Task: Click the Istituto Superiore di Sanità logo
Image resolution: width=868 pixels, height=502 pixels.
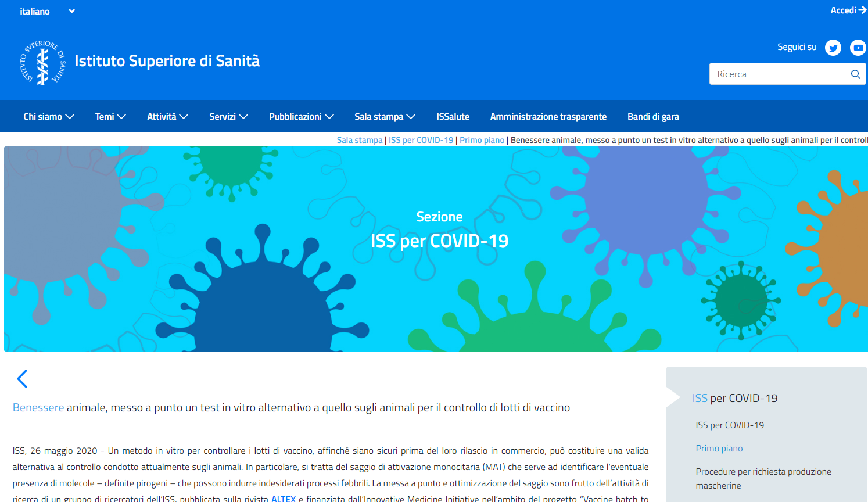Action: pyautogui.click(x=43, y=62)
